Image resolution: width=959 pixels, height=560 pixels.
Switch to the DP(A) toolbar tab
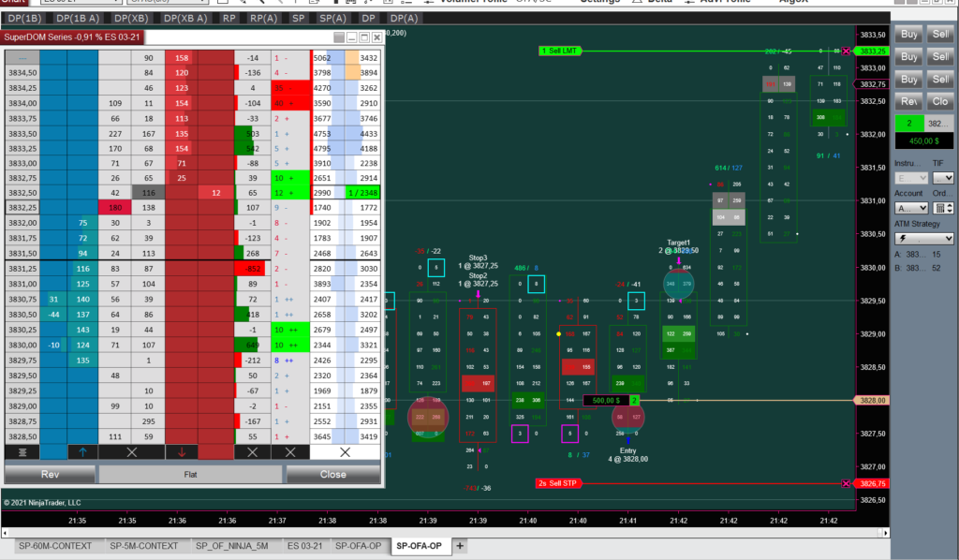point(404,19)
